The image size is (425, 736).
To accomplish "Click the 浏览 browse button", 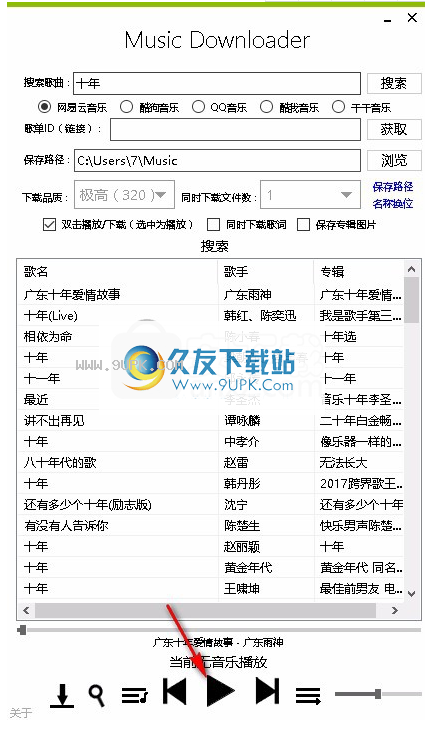I will click(x=394, y=161).
